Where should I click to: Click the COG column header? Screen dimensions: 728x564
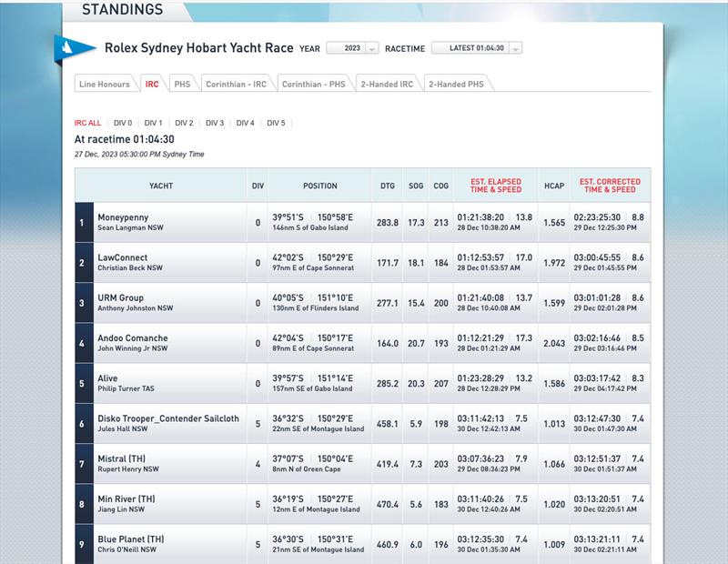(440, 186)
